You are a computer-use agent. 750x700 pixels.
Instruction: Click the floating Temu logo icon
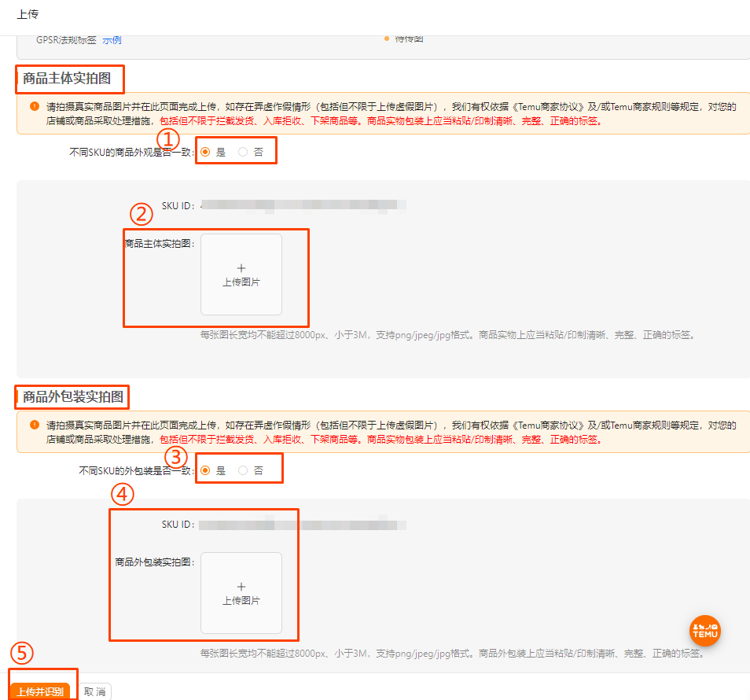704,630
